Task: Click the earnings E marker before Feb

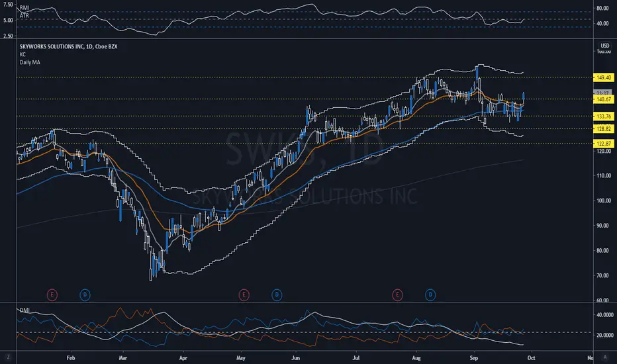Action: click(x=52, y=295)
